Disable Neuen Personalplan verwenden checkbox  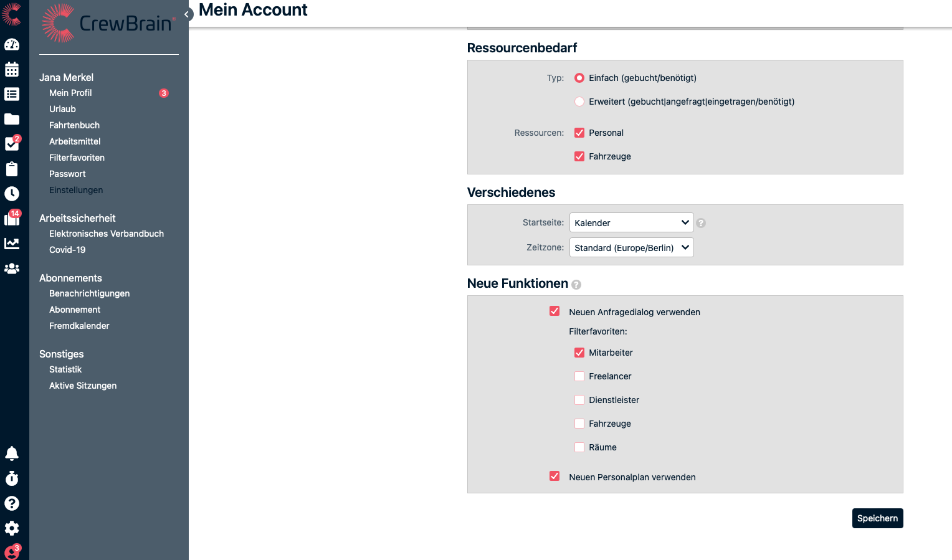(x=555, y=477)
